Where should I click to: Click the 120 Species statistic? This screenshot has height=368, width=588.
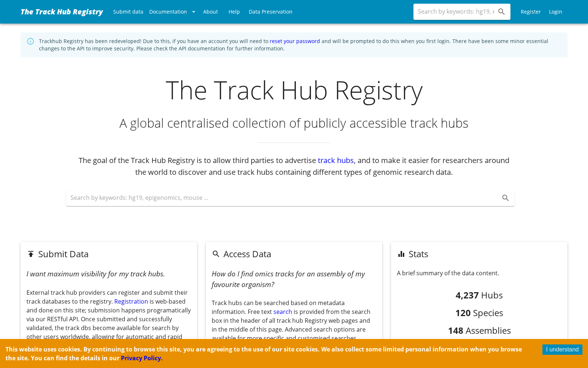coord(479,313)
